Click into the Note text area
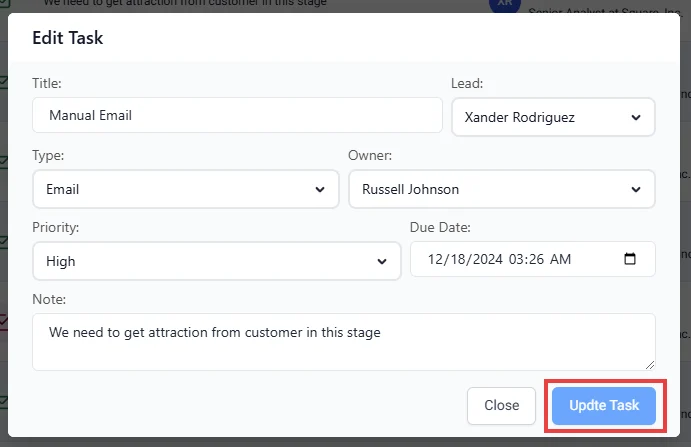 344,342
